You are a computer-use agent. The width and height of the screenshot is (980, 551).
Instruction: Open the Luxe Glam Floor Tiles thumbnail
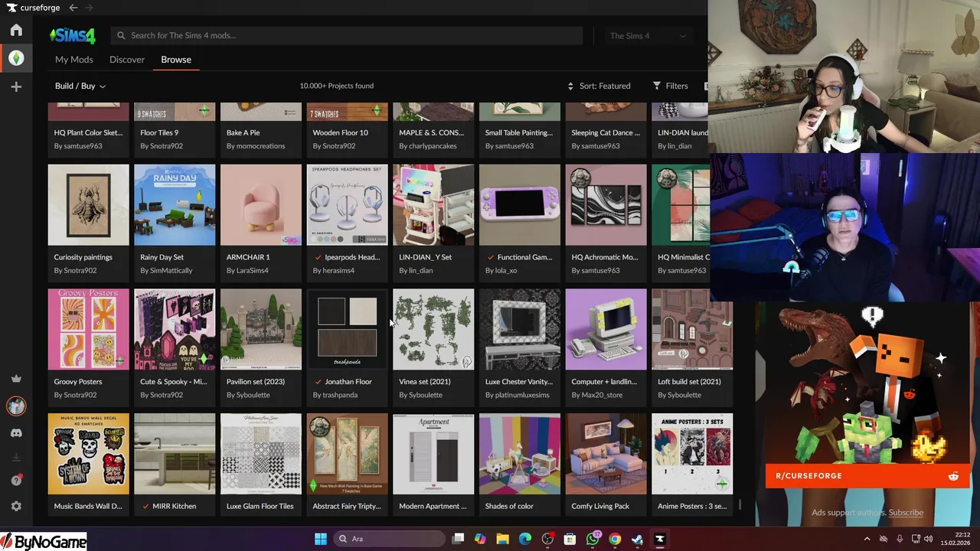pyautogui.click(x=261, y=454)
